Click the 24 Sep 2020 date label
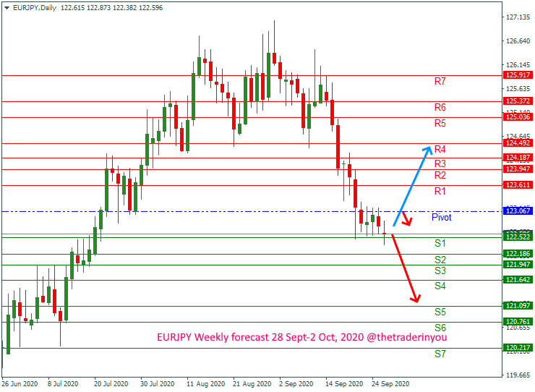This screenshot has height=392, width=535. coord(390,384)
